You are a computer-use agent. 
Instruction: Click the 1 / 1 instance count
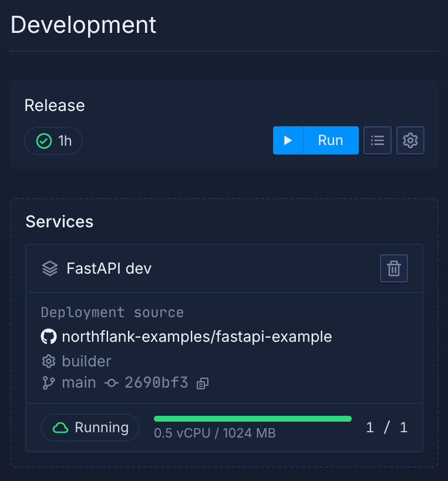(x=387, y=428)
